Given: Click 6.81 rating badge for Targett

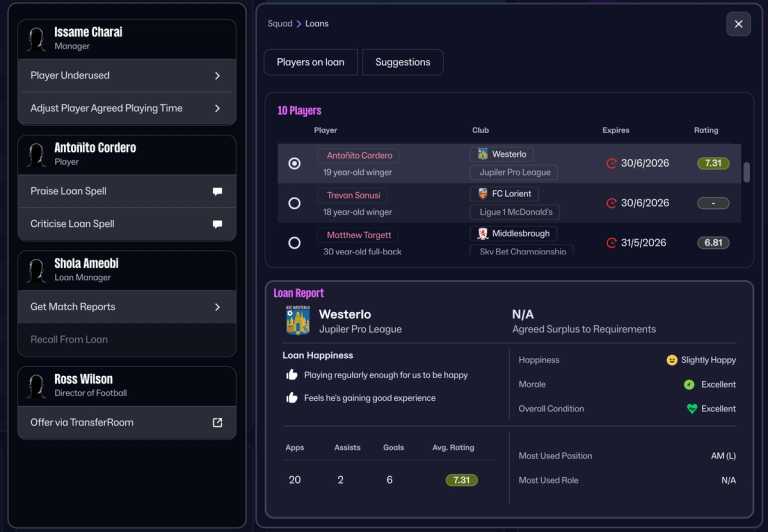Looking at the screenshot, I should click(x=713, y=242).
